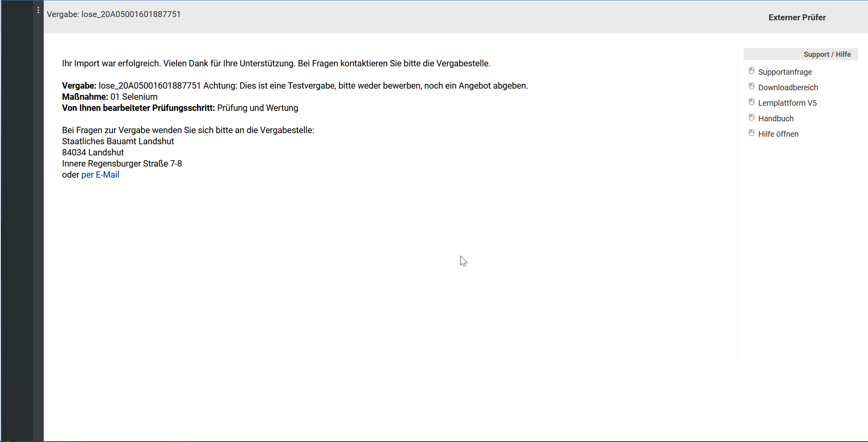Click the icon beside Supportanfrage
The height and width of the screenshot is (442, 868).
click(x=752, y=71)
